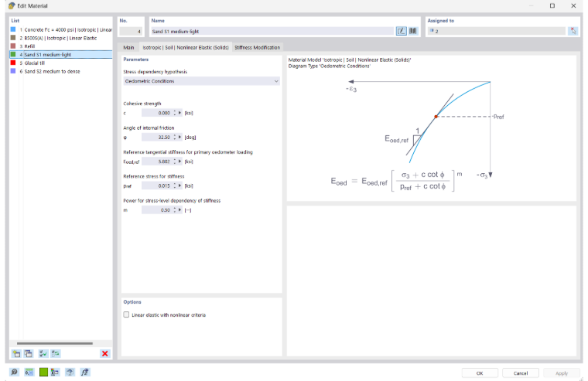Click blue color swatch of Concrete material
The height and width of the screenshot is (381, 588).
[x=13, y=29]
